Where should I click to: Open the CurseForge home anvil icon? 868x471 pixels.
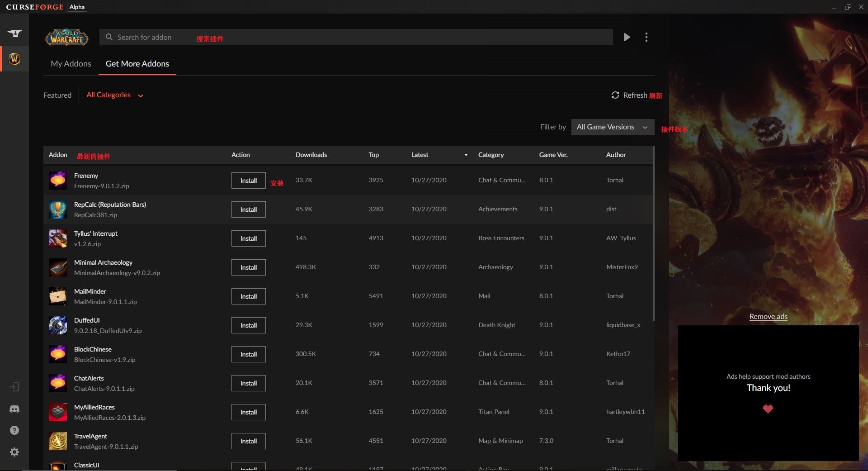(14, 33)
